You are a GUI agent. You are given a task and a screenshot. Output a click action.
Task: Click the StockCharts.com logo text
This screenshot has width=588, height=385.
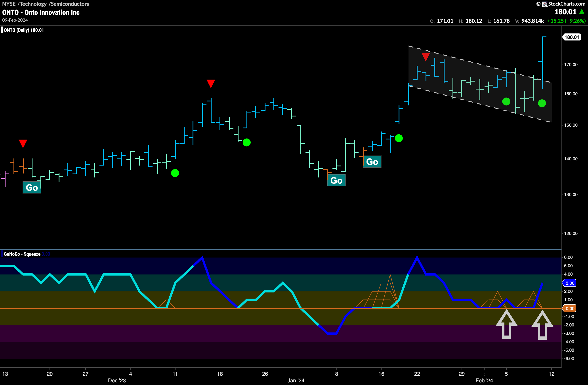click(x=567, y=4)
